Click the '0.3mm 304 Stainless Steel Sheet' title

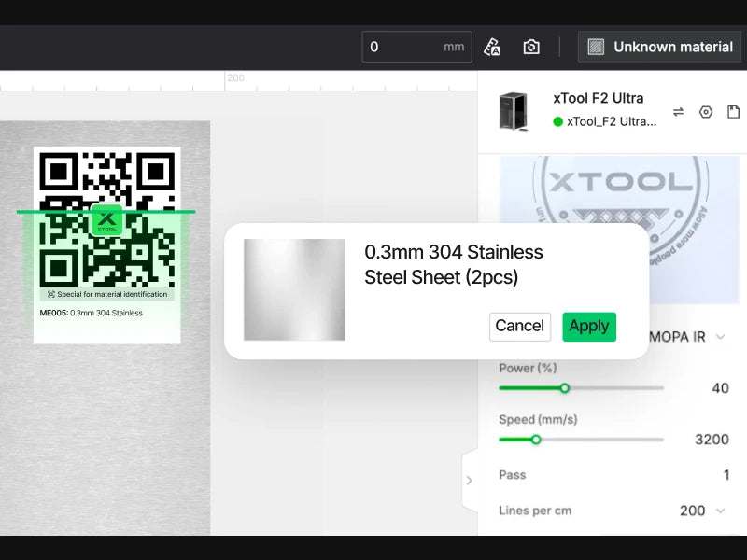click(x=454, y=264)
